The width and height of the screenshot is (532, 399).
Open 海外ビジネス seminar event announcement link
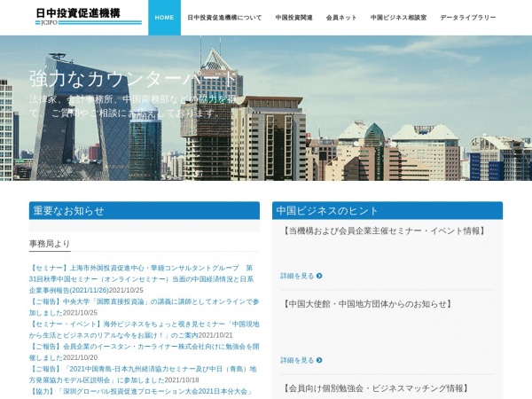click(x=142, y=324)
